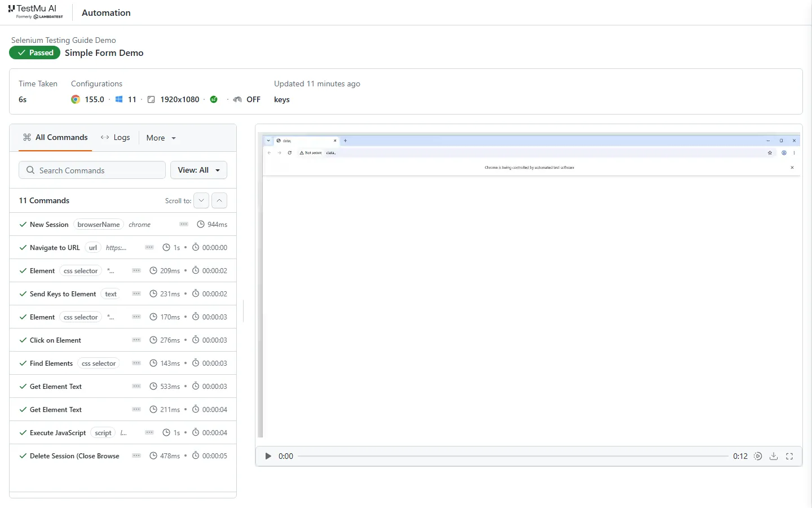The height and width of the screenshot is (508, 812).
Task: Click the url parameter tag
Action: click(x=93, y=247)
